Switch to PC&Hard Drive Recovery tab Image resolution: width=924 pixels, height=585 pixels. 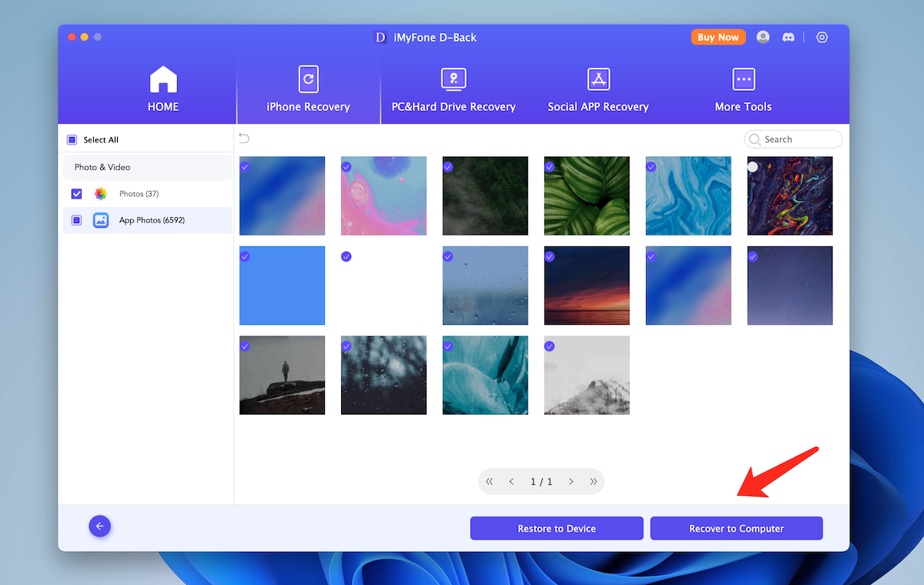[454, 90]
